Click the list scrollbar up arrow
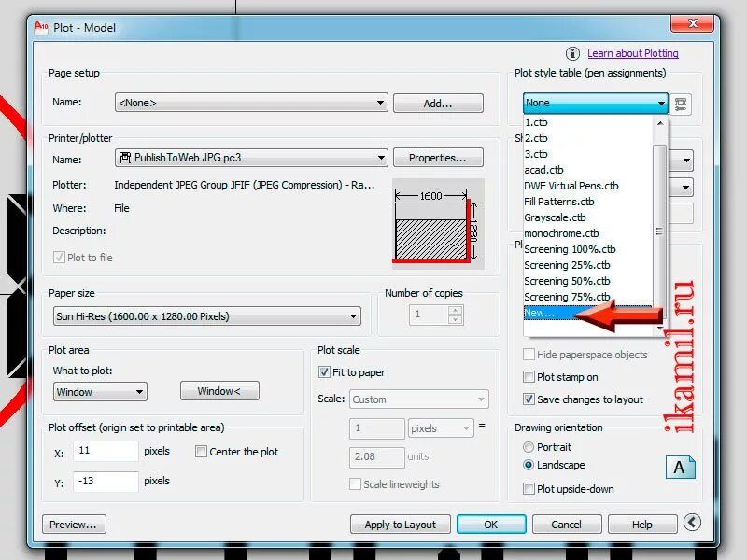747x560 pixels. [x=660, y=123]
